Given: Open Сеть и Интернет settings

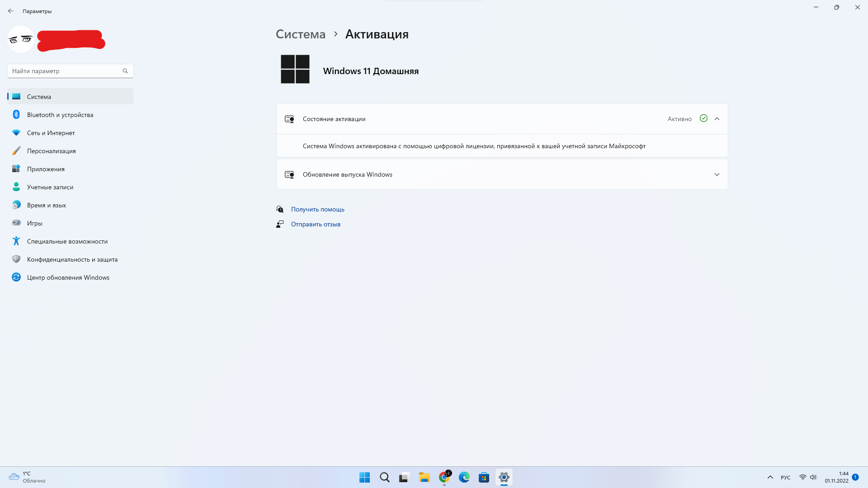Looking at the screenshot, I should point(71,133).
